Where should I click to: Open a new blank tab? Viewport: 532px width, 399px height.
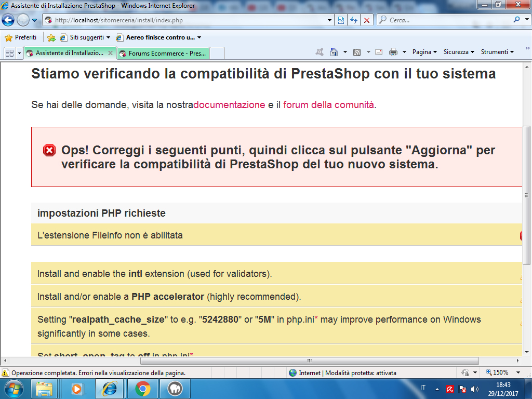click(217, 54)
